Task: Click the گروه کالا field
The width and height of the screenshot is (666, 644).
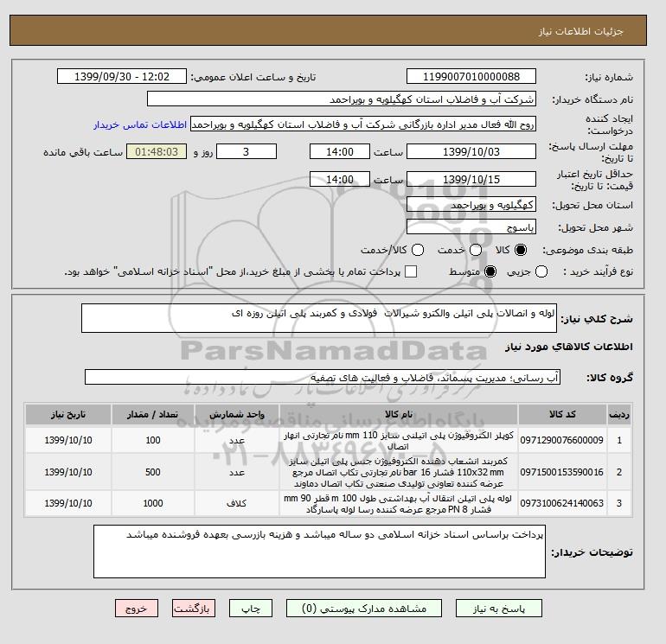Action: click(323, 377)
